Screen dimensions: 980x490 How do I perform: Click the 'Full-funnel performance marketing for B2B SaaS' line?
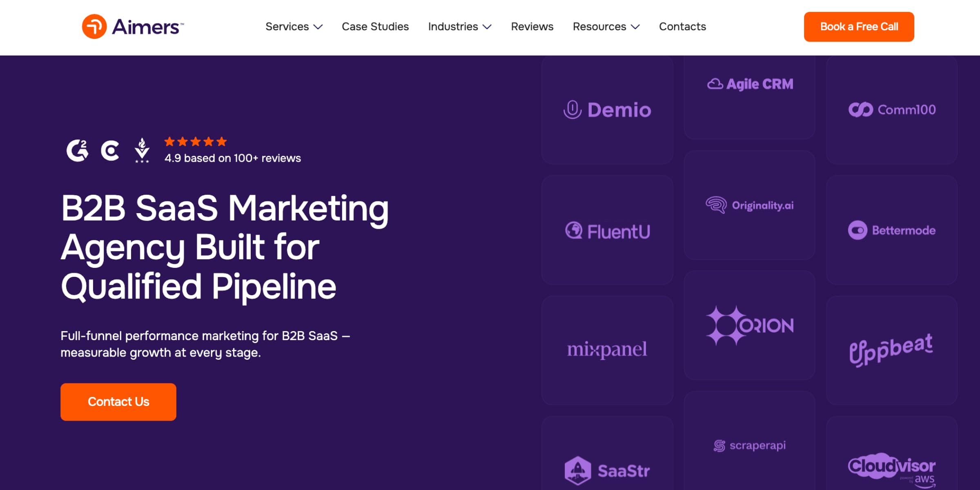tap(205, 336)
